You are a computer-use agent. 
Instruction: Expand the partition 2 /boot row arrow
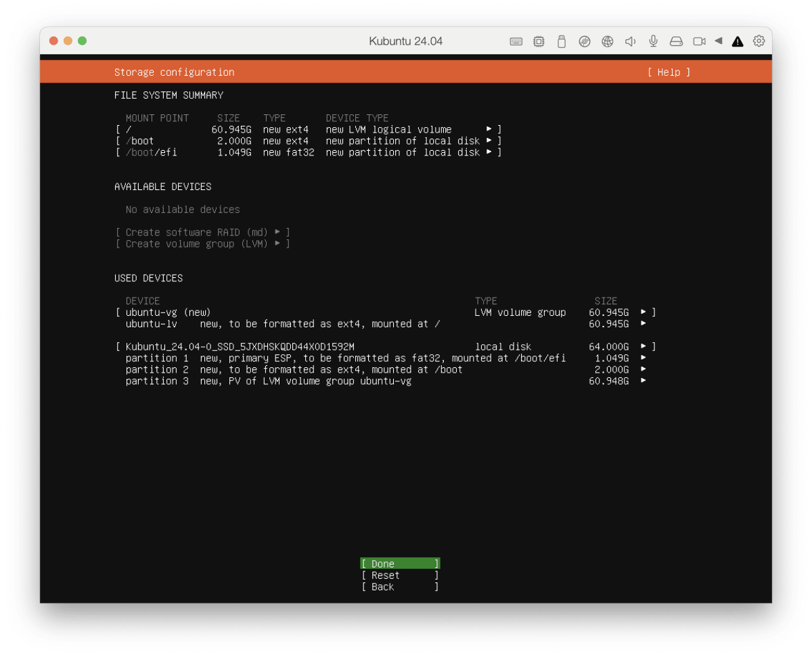tap(644, 369)
